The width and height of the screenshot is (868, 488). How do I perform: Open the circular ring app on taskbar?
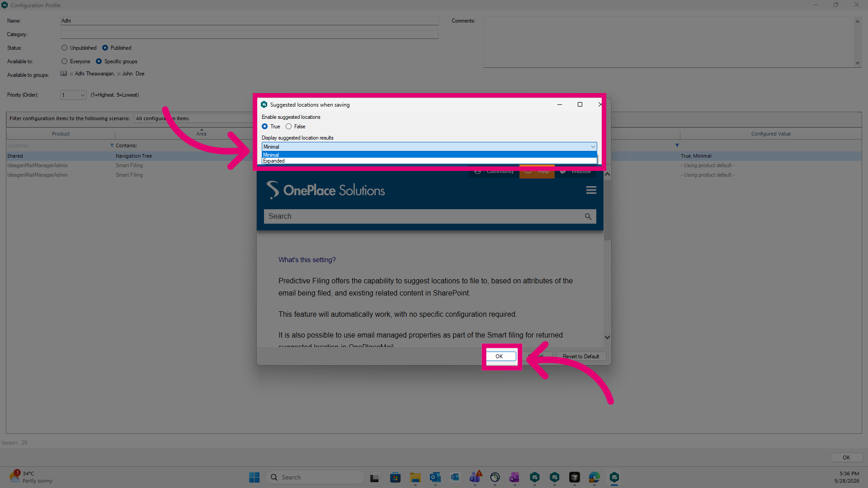pos(495,478)
